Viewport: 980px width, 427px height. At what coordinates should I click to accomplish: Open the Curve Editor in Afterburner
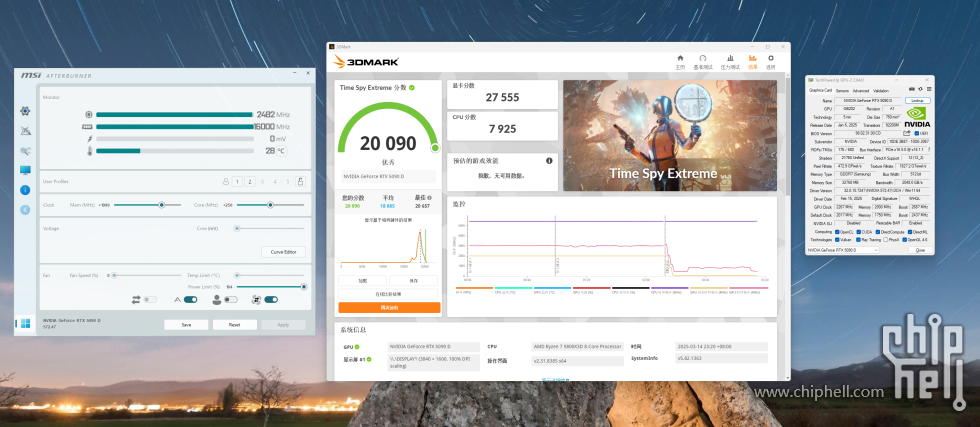(283, 252)
